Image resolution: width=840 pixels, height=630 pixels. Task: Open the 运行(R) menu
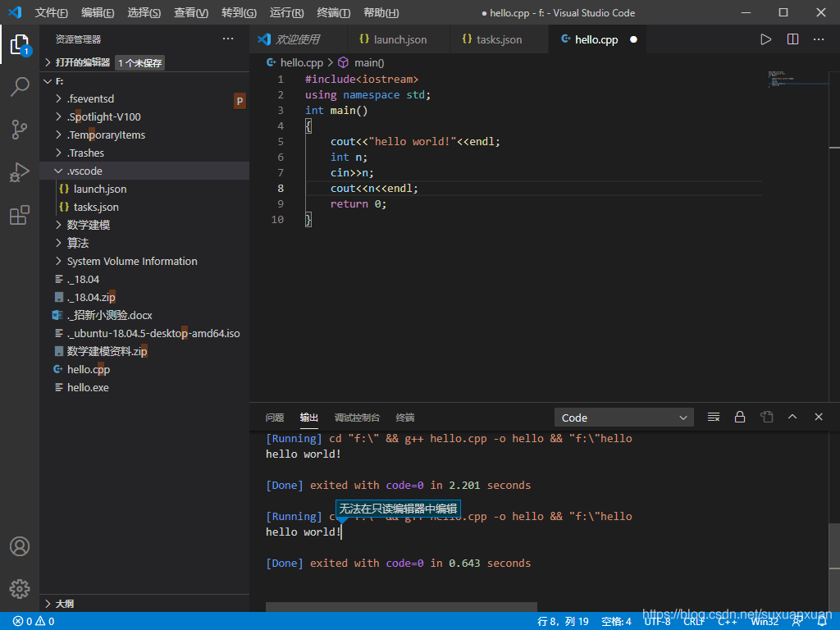[286, 13]
